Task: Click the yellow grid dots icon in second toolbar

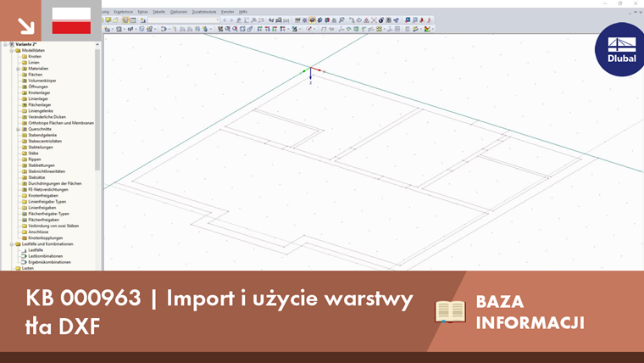Action: pyautogui.click(x=379, y=29)
